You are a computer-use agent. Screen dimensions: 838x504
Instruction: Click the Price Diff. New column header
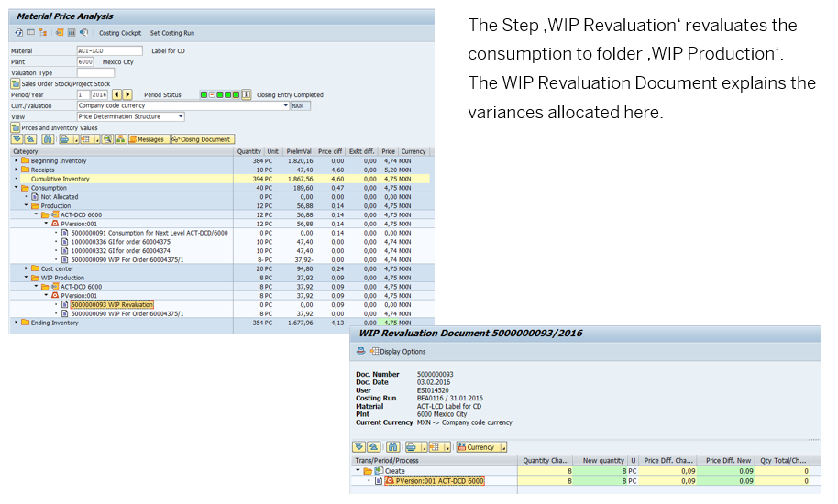click(726, 461)
